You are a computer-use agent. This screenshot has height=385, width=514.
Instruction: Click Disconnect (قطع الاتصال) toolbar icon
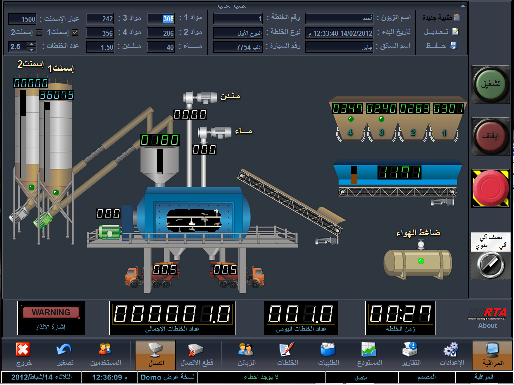pos(196,355)
